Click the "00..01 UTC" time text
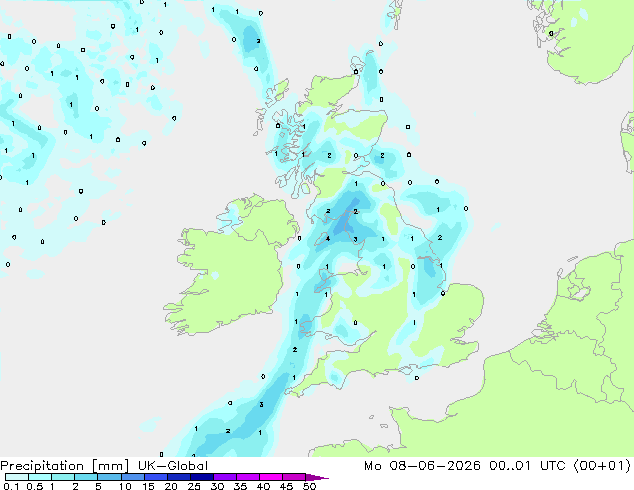This screenshot has height=490, width=634. tap(528, 466)
